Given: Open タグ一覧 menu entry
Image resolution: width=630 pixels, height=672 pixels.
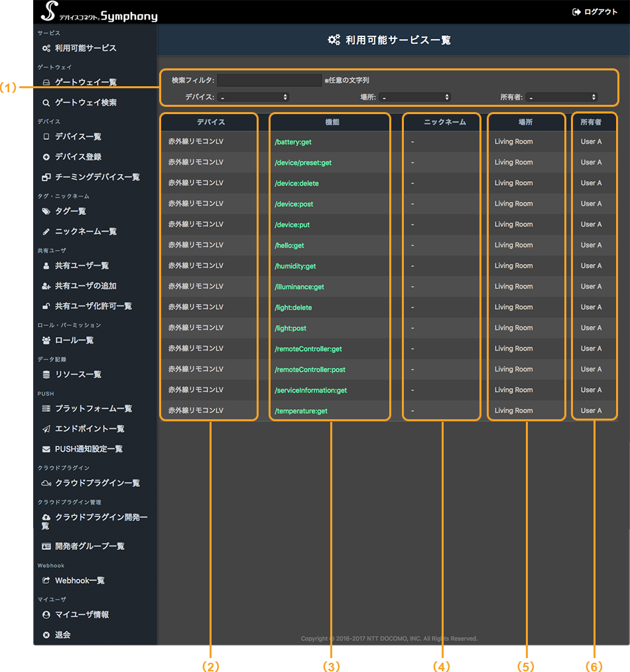Looking at the screenshot, I should [70, 211].
